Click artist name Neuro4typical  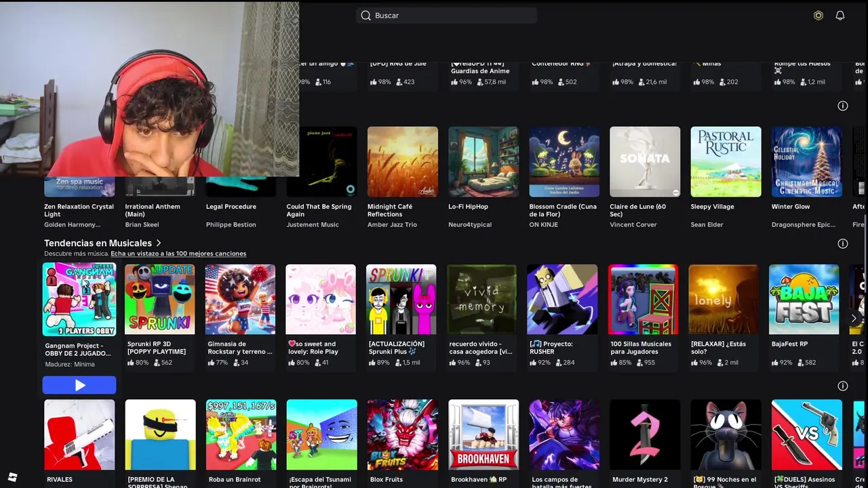(470, 225)
